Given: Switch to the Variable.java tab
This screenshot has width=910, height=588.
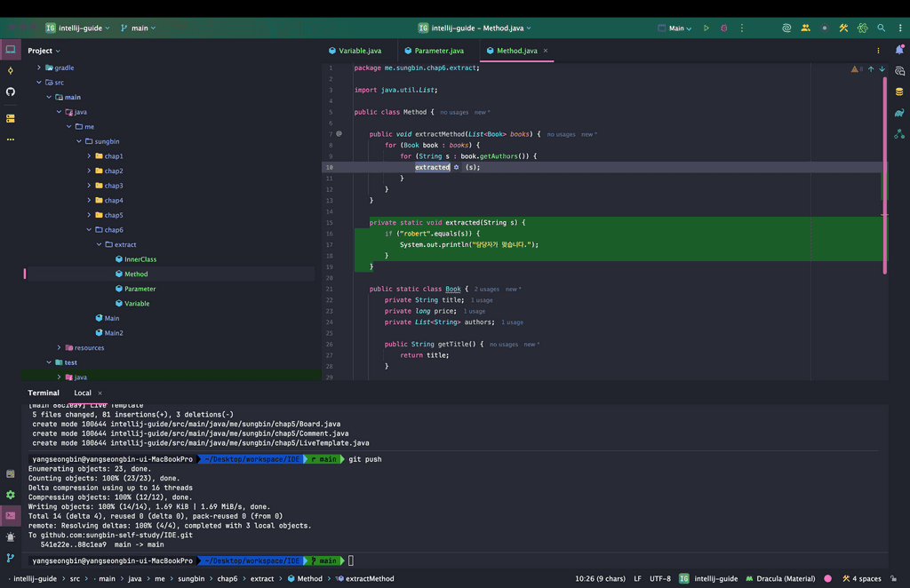Looking at the screenshot, I should 359,51.
